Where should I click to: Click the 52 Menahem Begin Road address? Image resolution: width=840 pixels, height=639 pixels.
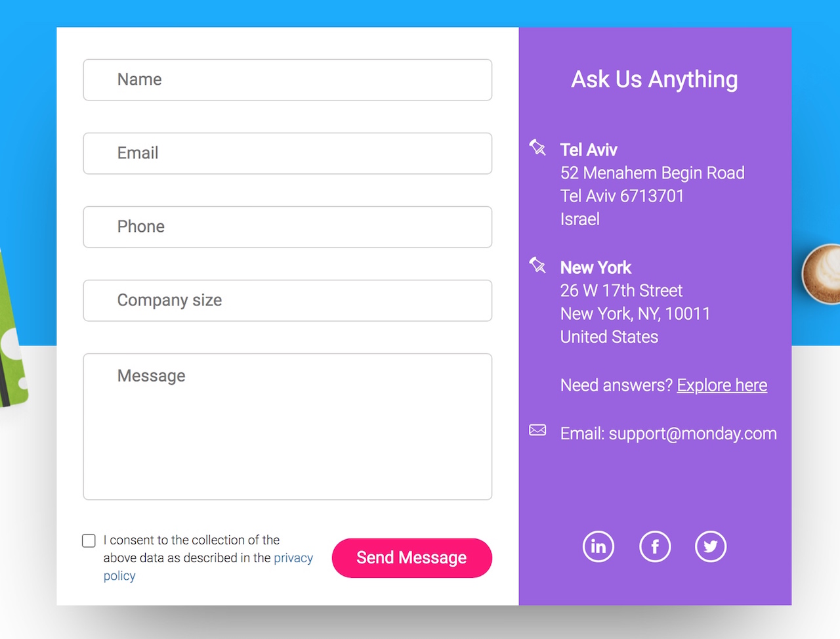click(x=652, y=173)
